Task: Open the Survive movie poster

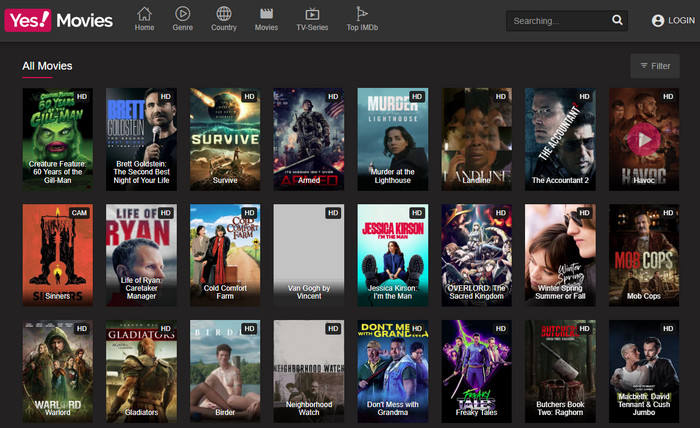Action: (x=225, y=139)
